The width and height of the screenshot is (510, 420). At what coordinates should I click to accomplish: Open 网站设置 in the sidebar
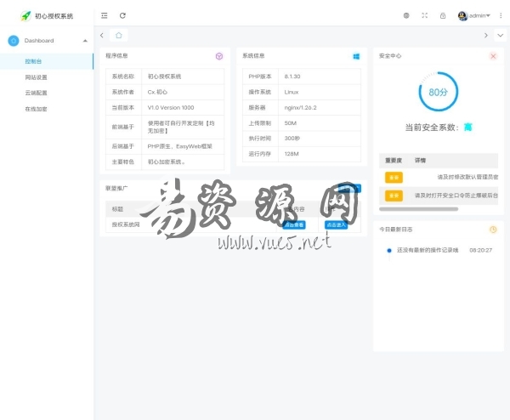click(x=37, y=77)
